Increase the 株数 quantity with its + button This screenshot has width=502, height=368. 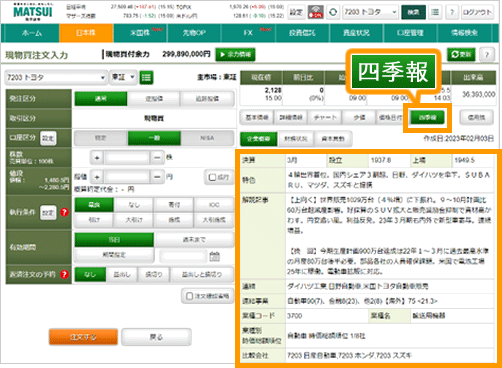pyautogui.click(x=97, y=157)
